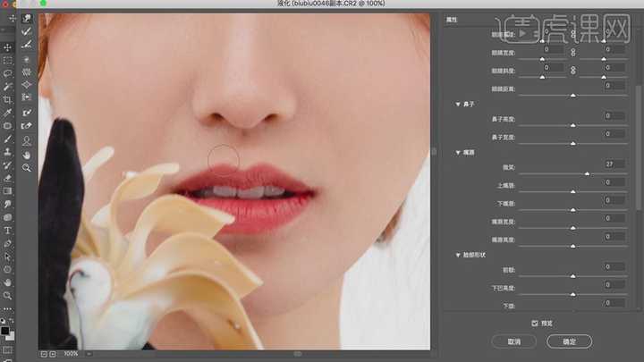Screen dimensions: 644x362
Task: Click the 鼻子高度 nose height slider handle
Action: click(573, 125)
